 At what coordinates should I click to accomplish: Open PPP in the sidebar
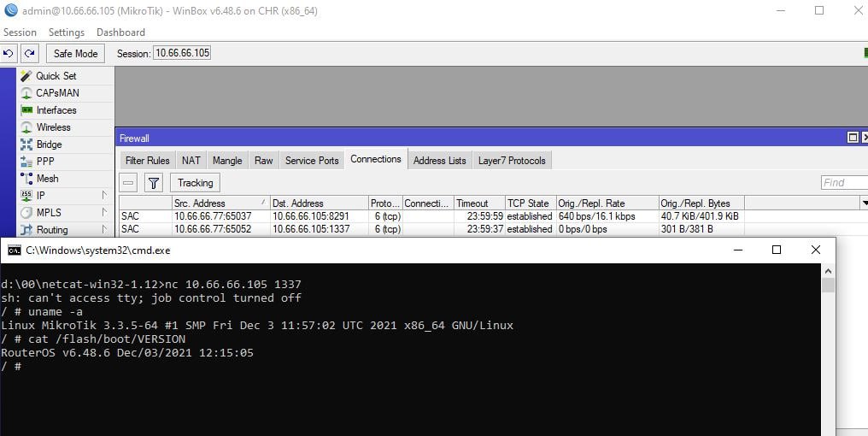pyautogui.click(x=44, y=162)
